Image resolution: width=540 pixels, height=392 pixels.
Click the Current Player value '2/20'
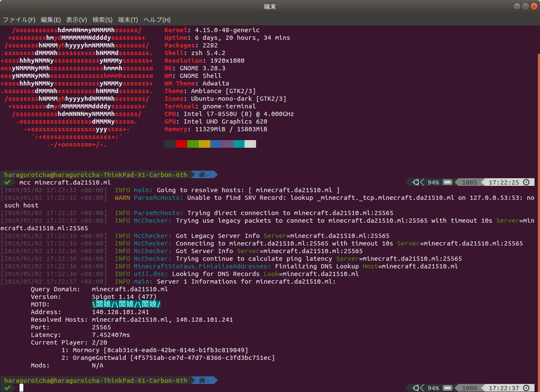tap(100, 342)
